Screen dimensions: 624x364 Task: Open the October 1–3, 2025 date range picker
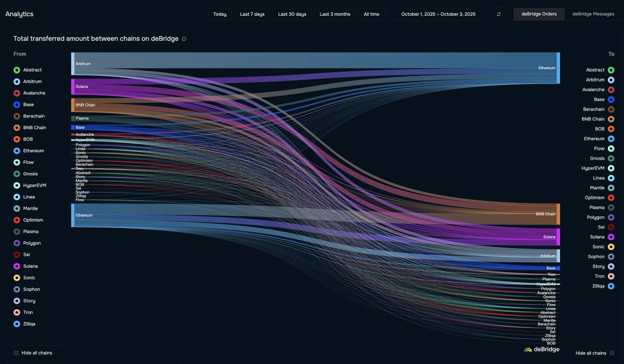tap(438, 14)
